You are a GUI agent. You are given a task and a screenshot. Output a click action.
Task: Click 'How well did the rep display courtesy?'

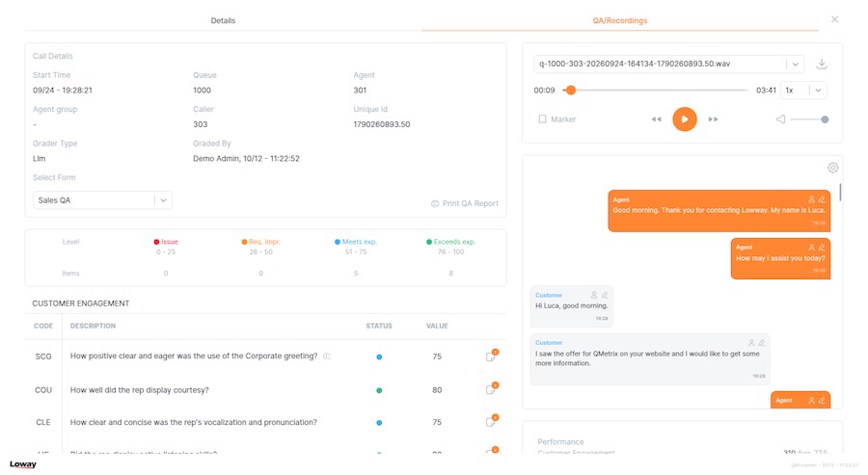tap(140, 390)
